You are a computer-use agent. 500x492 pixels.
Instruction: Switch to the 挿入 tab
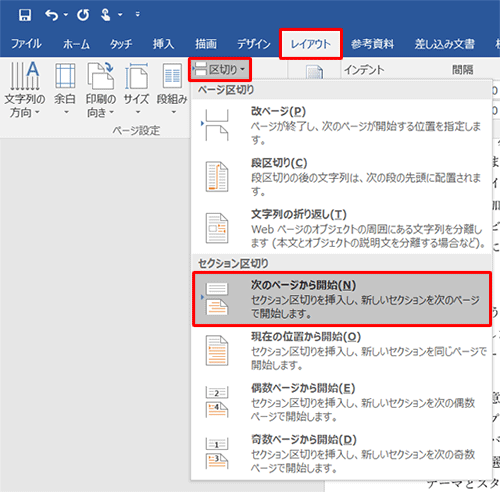(x=163, y=44)
